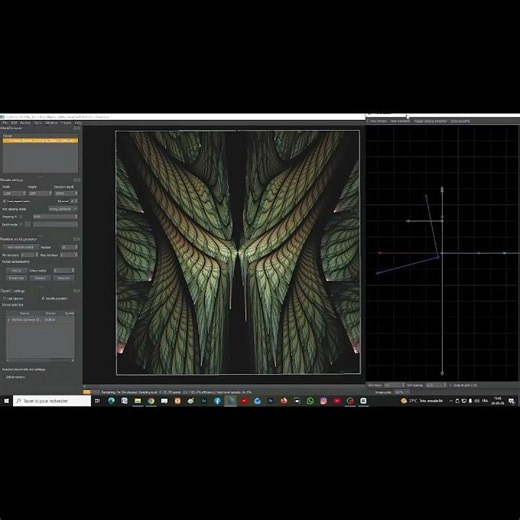Viewport: 520px width, 520px height.
Task: Open the Windows Start menu
Action: pyautogui.click(x=6, y=401)
